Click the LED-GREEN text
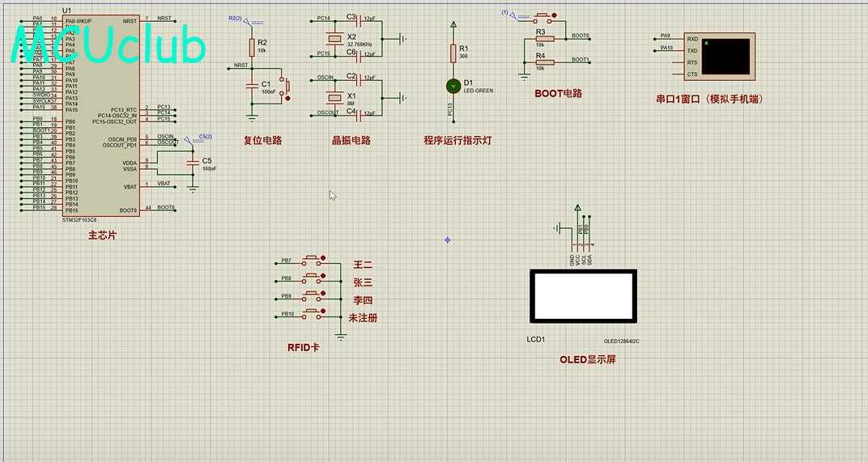 [479, 91]
